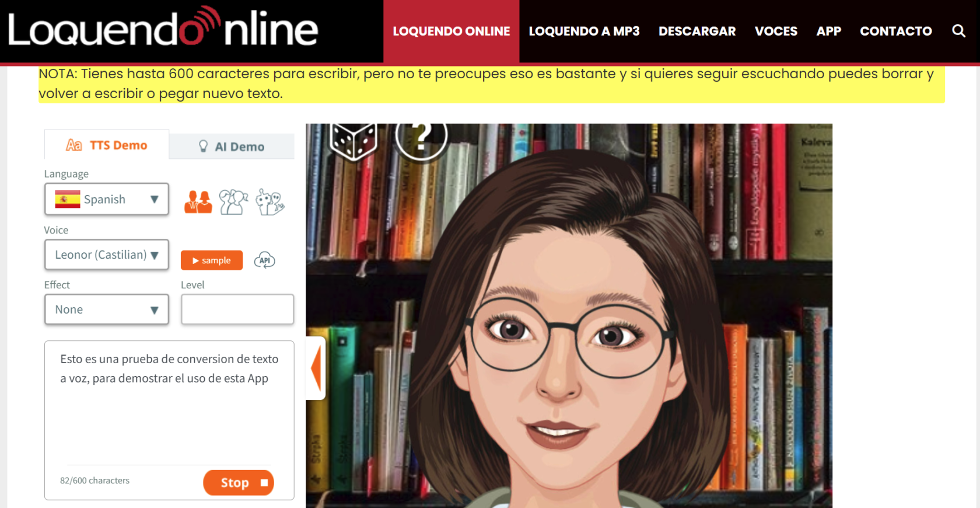Stop the speech playback
Viewport: 980px width, 508px height.
(x=239, y=483)
